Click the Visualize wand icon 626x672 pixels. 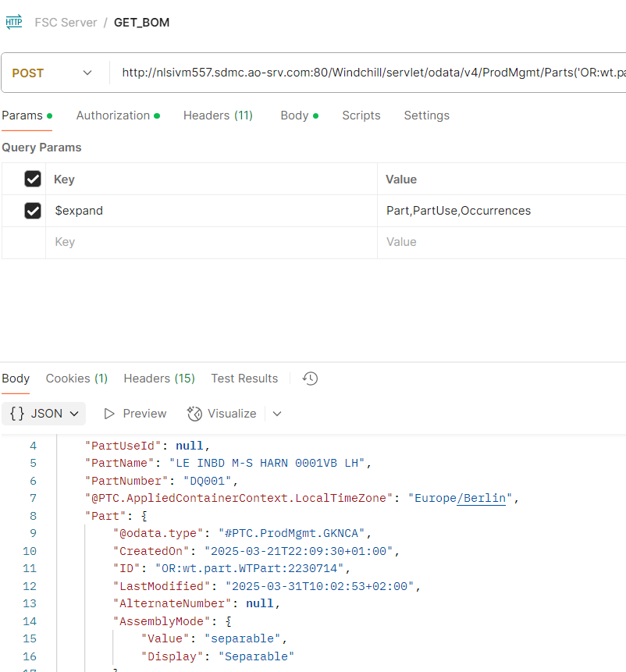(194, 414)
